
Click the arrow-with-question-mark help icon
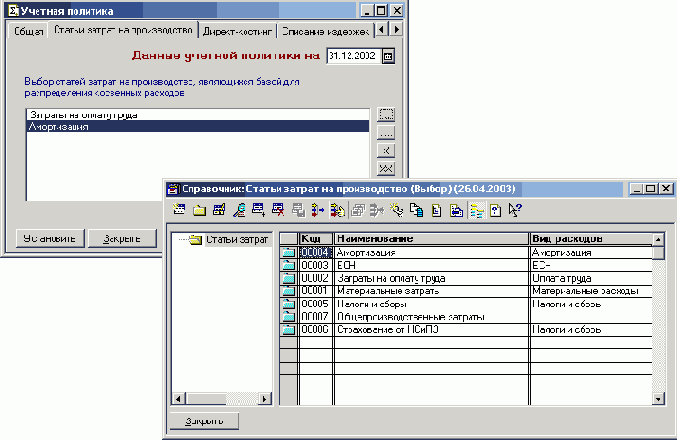[x=516, y=210]
